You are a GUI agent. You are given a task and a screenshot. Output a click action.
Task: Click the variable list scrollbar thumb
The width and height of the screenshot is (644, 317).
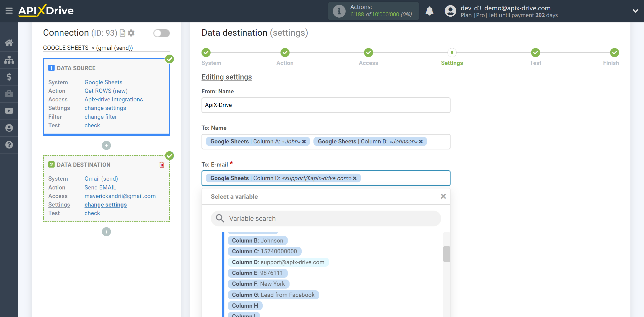(x=447, y=254)
